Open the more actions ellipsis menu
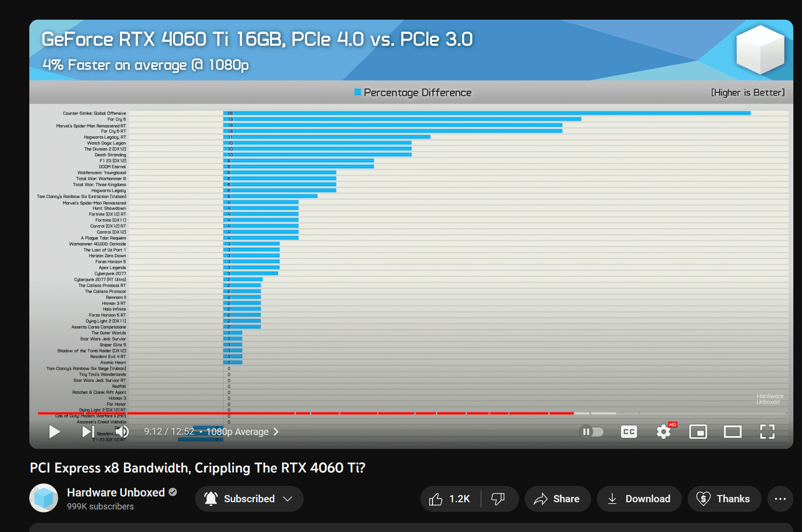Image resolution: width=802 pixels, height=532 pixels. pyautogui.click(x=780, y=499)
